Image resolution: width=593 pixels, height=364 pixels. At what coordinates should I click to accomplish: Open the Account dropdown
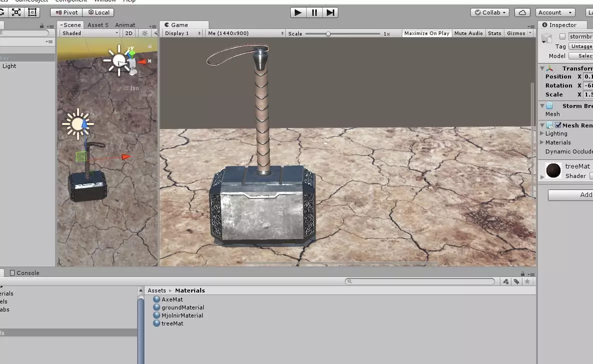click(555, 12)
